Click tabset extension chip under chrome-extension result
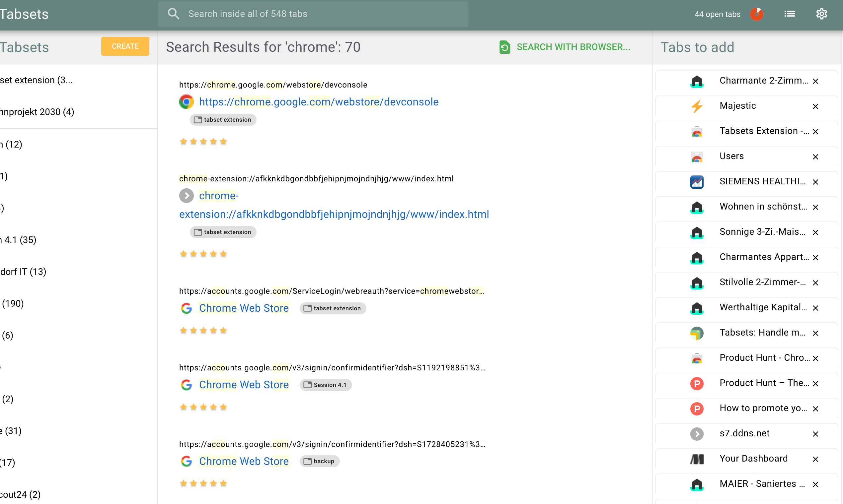Screen dimensions: 843x504 (223, 232)
